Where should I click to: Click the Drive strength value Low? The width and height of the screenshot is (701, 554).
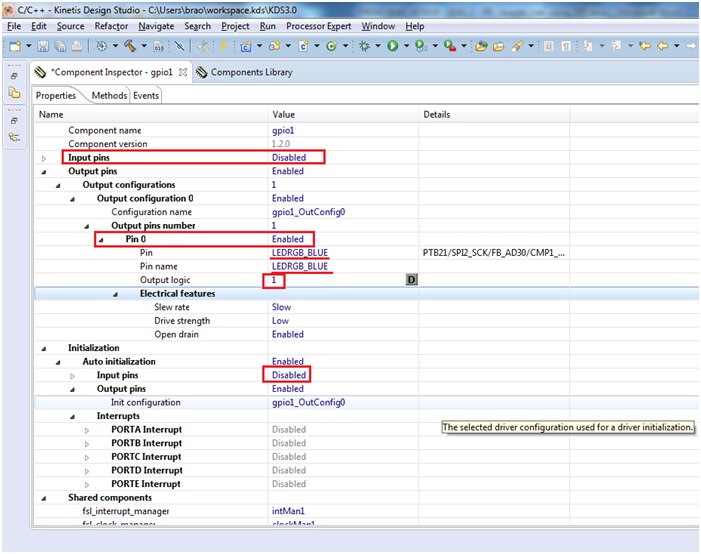click(x=280, y=321)
